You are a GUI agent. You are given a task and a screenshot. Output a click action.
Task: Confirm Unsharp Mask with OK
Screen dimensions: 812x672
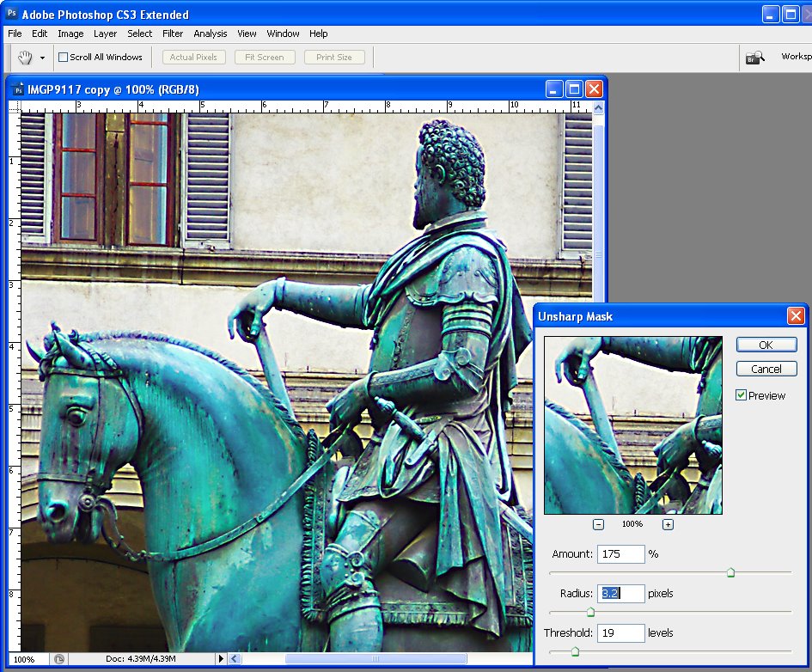[x=766, y=345]
